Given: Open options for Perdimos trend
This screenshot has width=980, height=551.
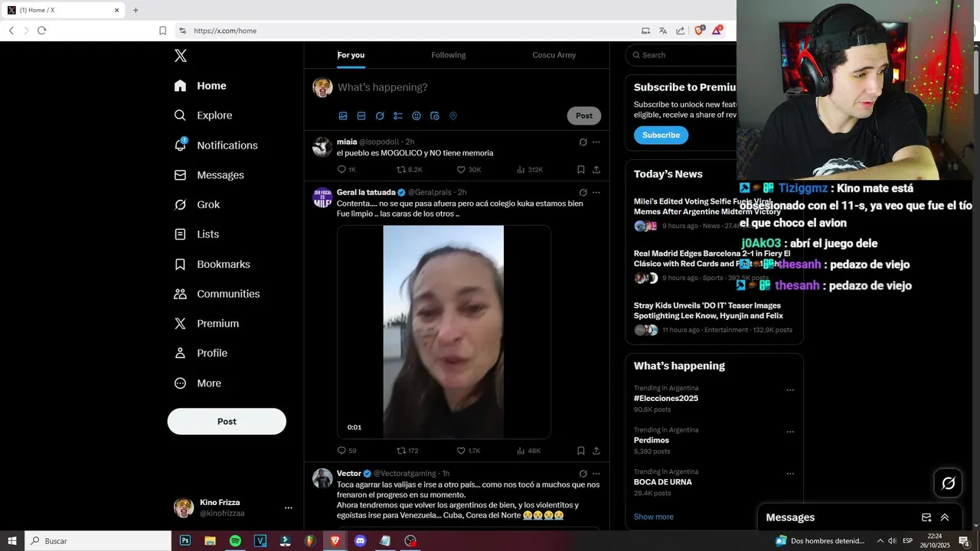Looking at the screenshot, I should pos(790,432).
